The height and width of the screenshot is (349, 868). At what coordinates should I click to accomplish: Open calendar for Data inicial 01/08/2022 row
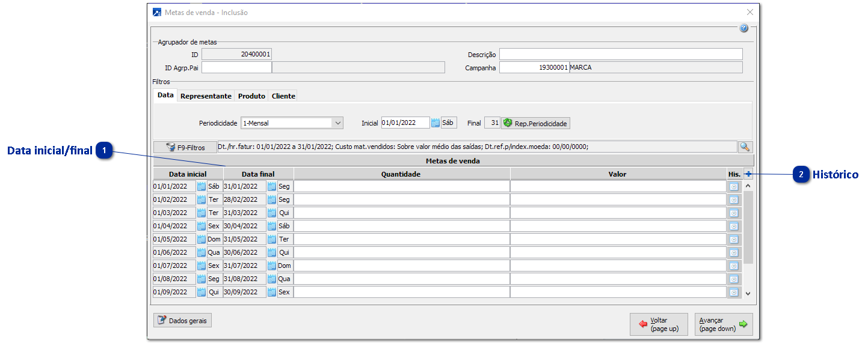[202, 279]
